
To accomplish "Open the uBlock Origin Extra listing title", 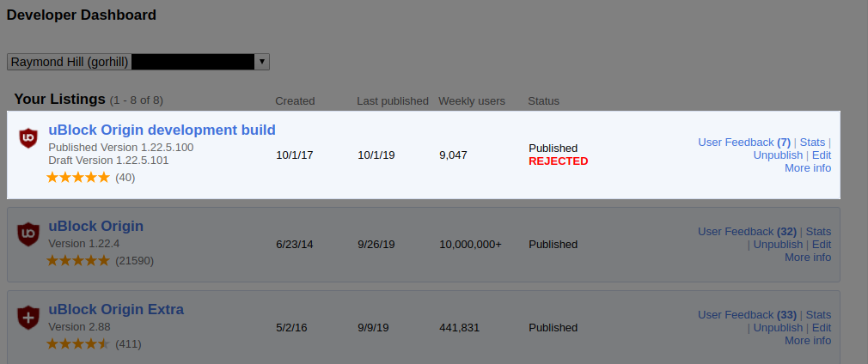I will 116,310.
